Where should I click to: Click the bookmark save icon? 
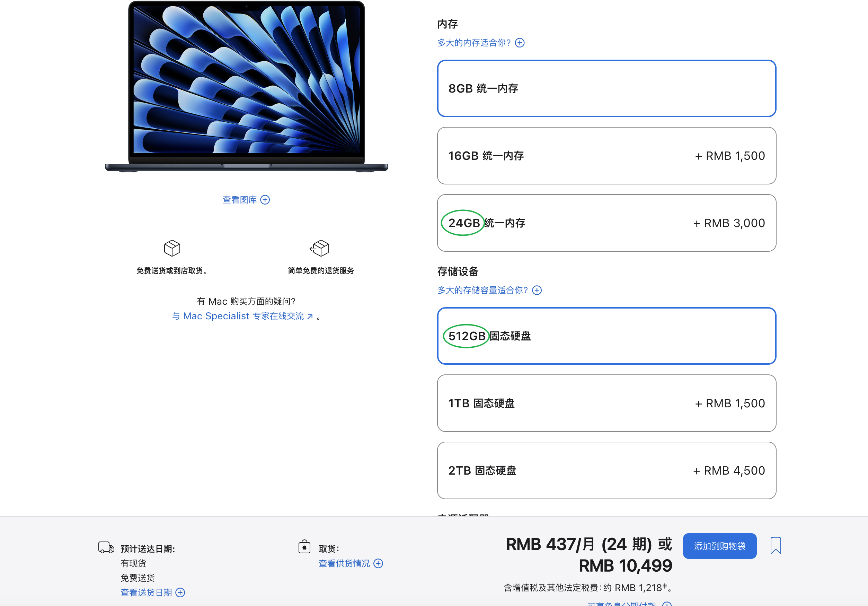click(776, 545)
